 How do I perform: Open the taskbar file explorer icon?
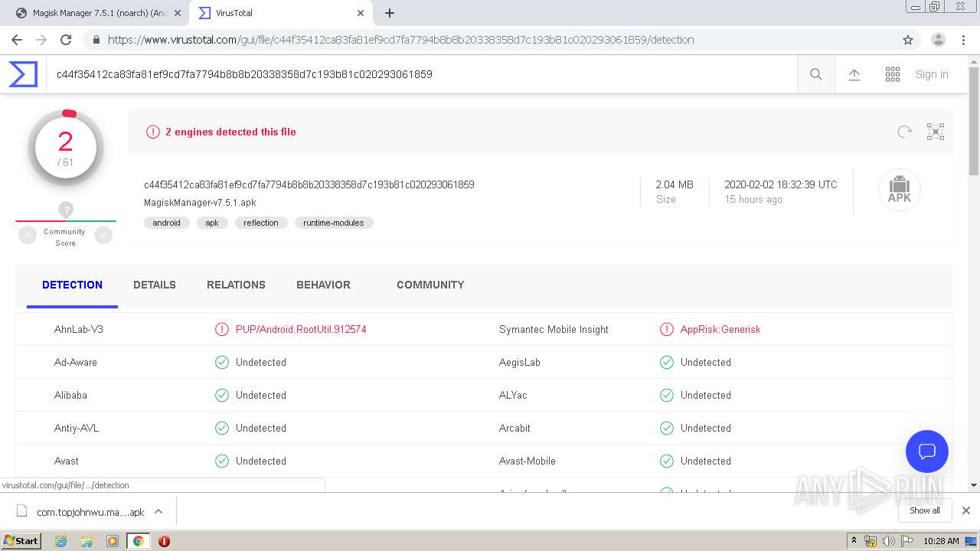pyautogui.click(x=87, y=541)
